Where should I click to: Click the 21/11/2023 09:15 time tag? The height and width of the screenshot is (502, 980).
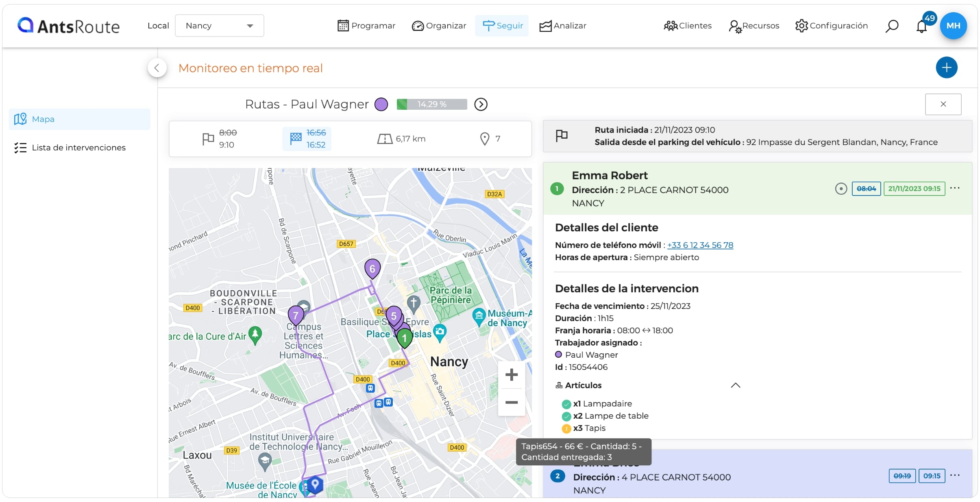(x=914, y=189)
